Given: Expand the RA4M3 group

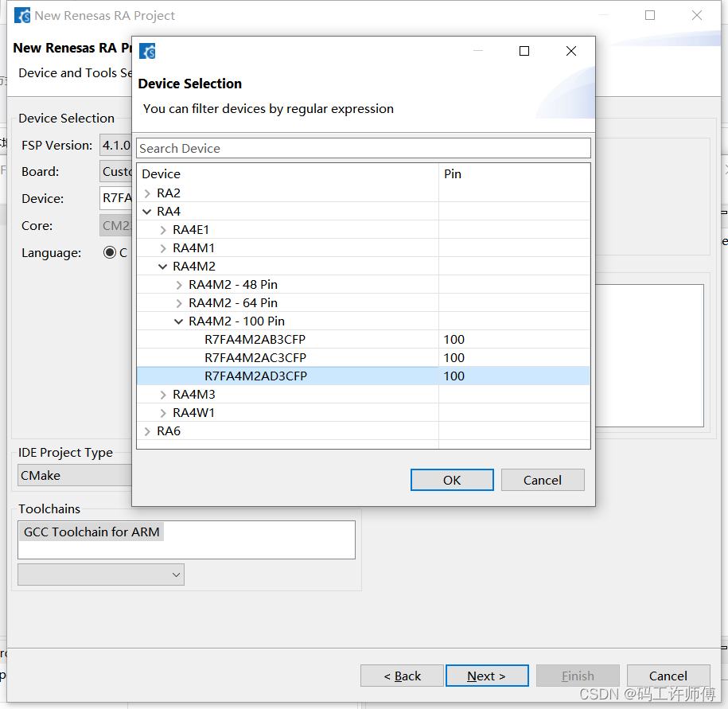Looking at the screenshot, I should 163,395.
